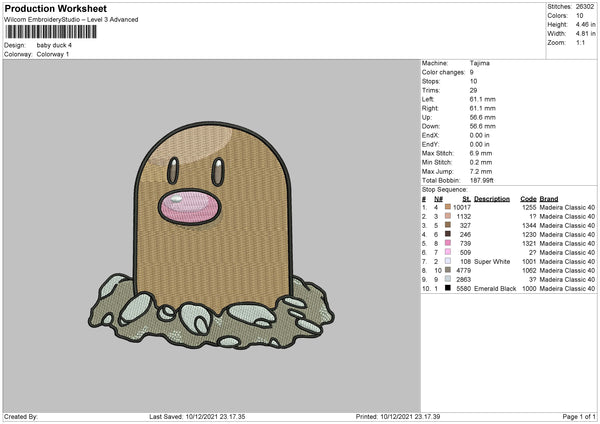Select the 'Down:' label
Image resolution: width=600 pixels, height=424 pixels.
coord(430,126)
